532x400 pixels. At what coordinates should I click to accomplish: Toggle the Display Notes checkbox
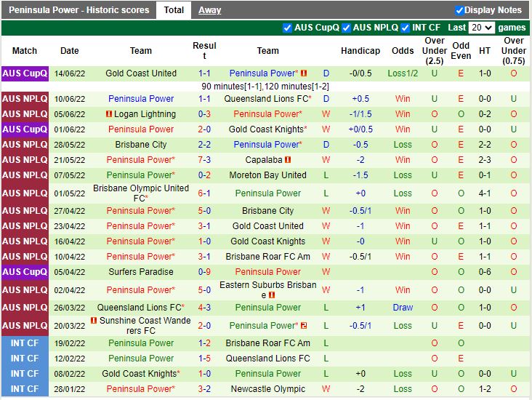point(459,10)
